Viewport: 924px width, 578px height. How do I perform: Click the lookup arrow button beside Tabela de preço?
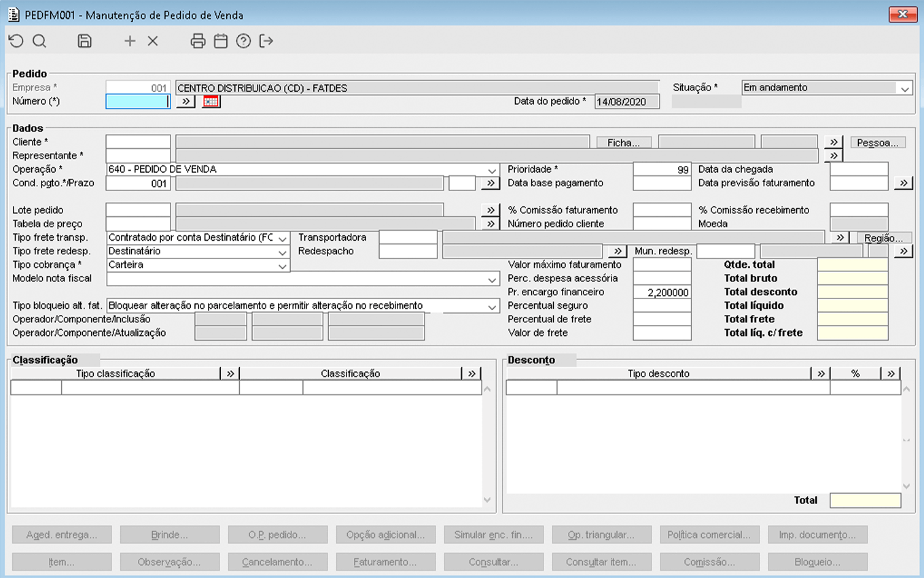pos(490,224)
